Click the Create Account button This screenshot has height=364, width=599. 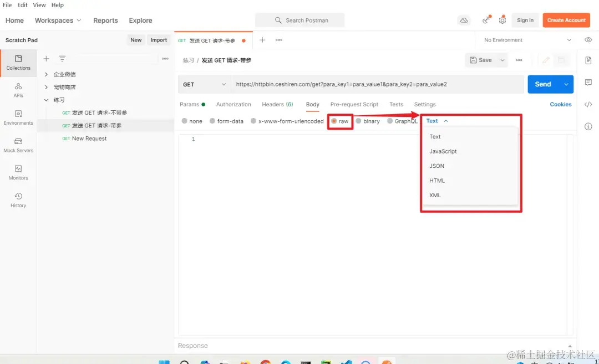coord(566,20)
